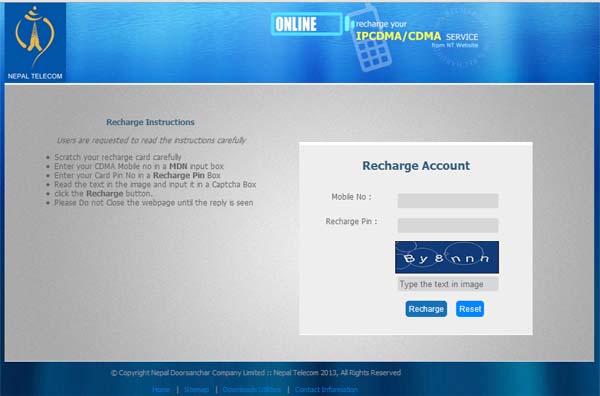Focus the 'Type the text in image' box
The height and width of the screenshot is (396, 600).
click(448, 284)
